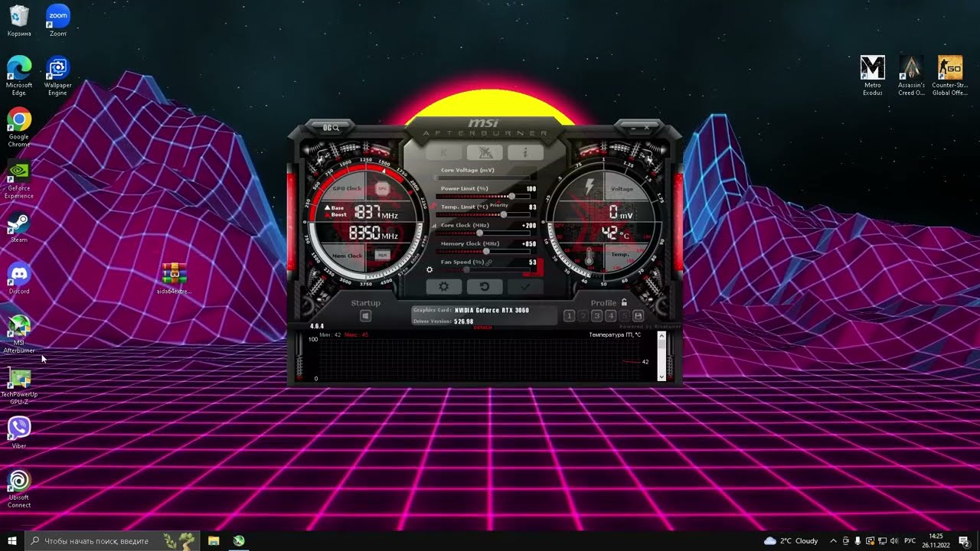Click the GPU chip icon in the gauge

click(382, 187)
